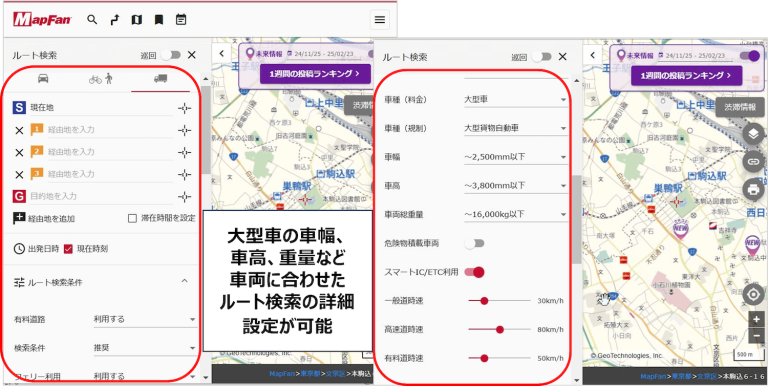The width and height of the screenshot is (768, 386).
Task: Open the 車幅 dropdown
Action: tap(516, 157)
